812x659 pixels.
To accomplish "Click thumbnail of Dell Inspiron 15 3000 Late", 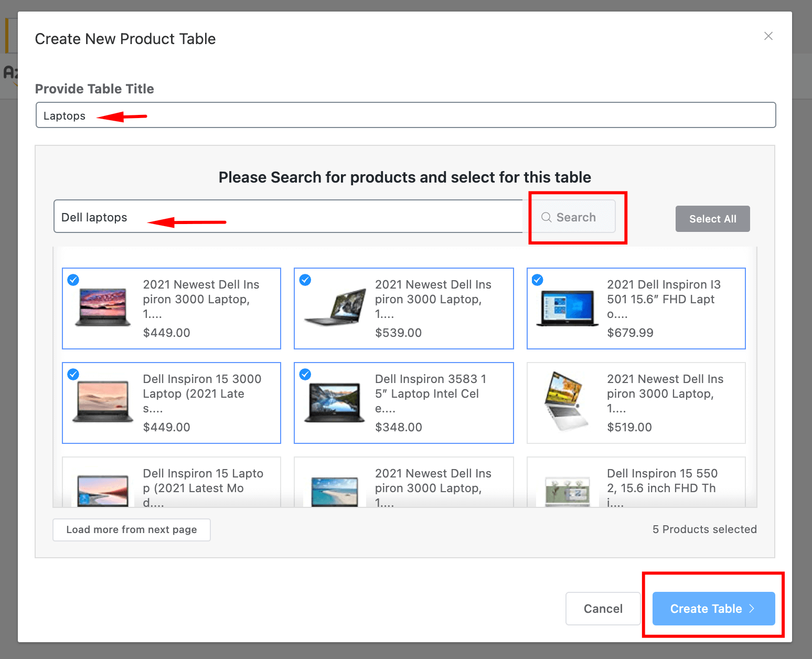I will [103, 402].
